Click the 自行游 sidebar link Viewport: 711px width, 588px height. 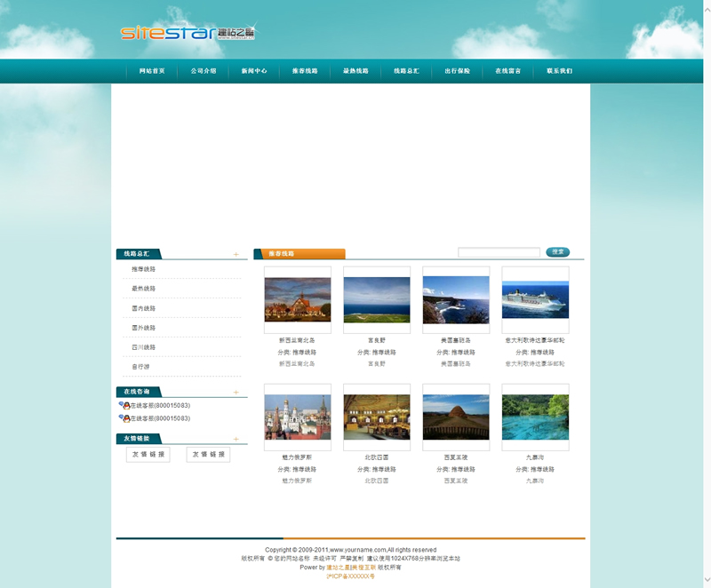141,367
